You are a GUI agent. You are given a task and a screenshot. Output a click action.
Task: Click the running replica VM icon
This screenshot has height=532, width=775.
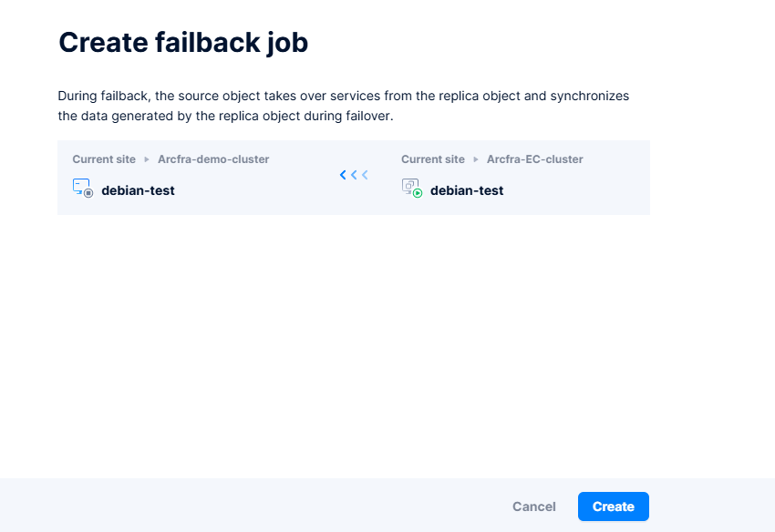click(411, 189)
